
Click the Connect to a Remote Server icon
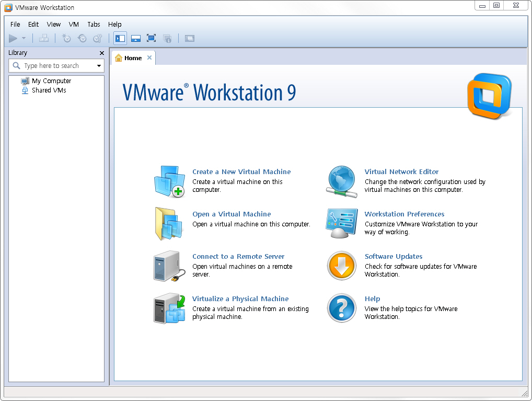[169, 266]
